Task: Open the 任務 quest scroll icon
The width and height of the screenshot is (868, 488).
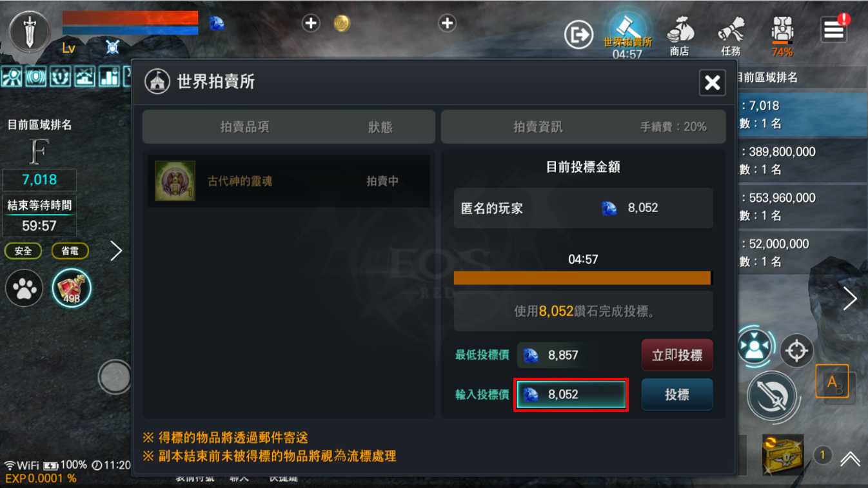Action: tap(731, 35)
